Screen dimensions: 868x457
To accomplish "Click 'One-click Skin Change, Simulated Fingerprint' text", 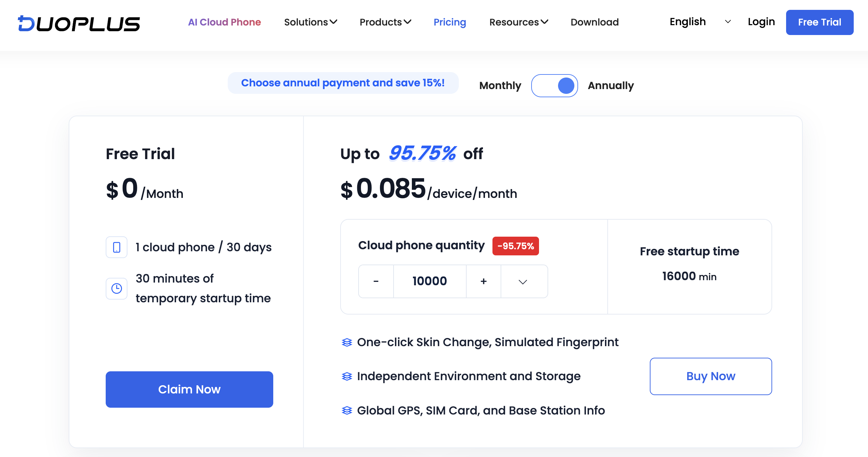I will [x=488, y=342].
